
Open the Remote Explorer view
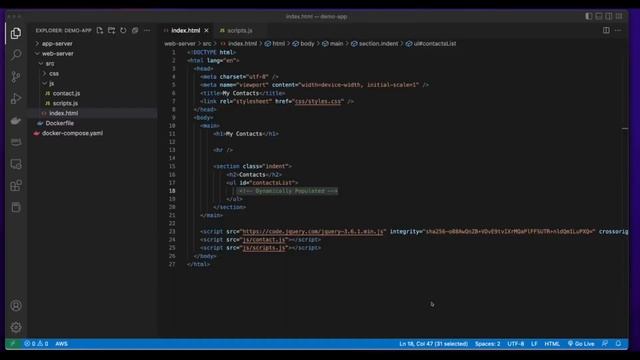pos(16,164)
